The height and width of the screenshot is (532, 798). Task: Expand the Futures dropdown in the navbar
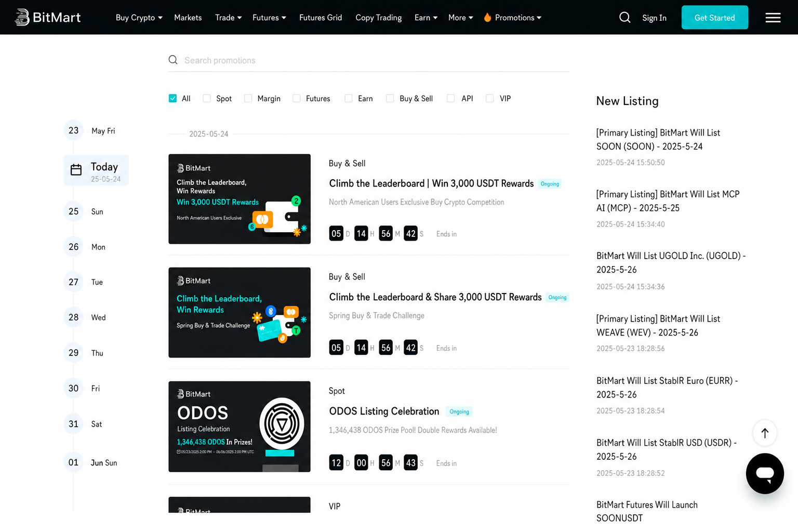pyautogui.click(x=269, y=18)
